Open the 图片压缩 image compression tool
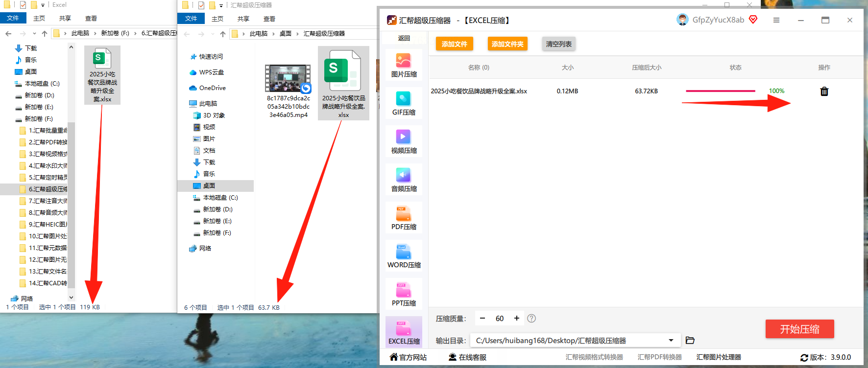 click(404, 65)
